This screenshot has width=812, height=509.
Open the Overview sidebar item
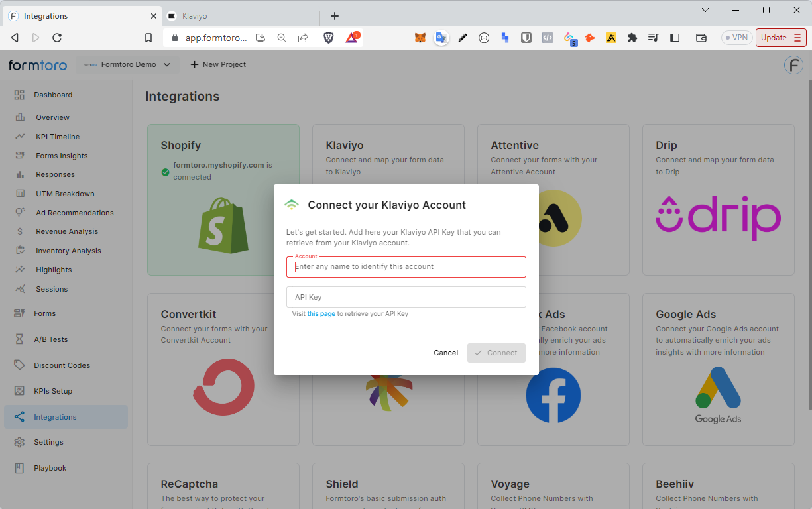pyautogui.click(x=52, y=117)
